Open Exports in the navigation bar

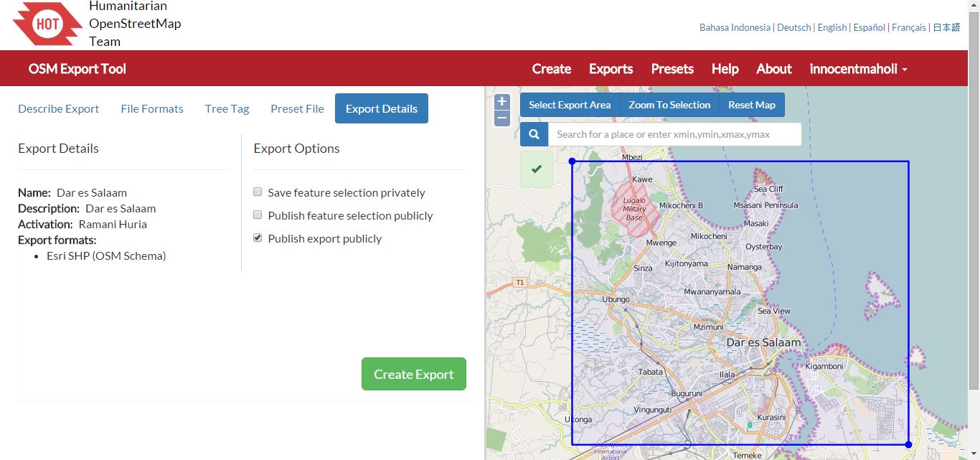[611, 69]
